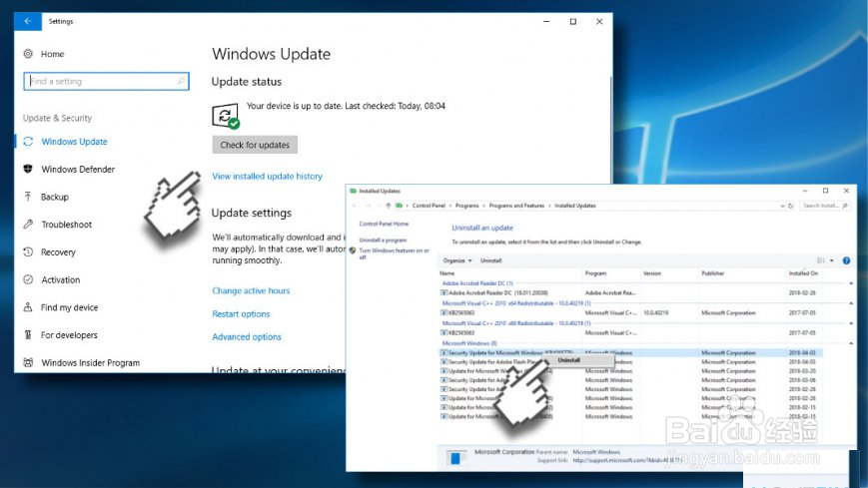868x488 pixels.
Task: Click the Uninstall toolbar button
Action: click(x=491, y=260)
